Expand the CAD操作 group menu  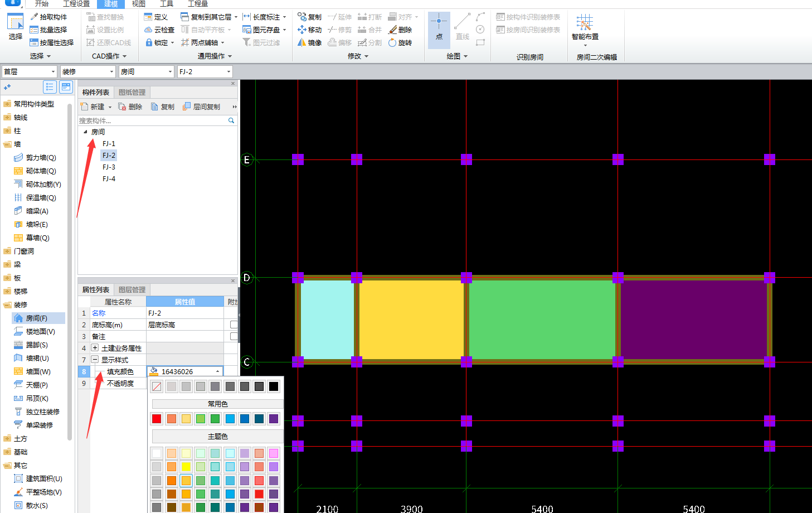(x=109, y=56)
